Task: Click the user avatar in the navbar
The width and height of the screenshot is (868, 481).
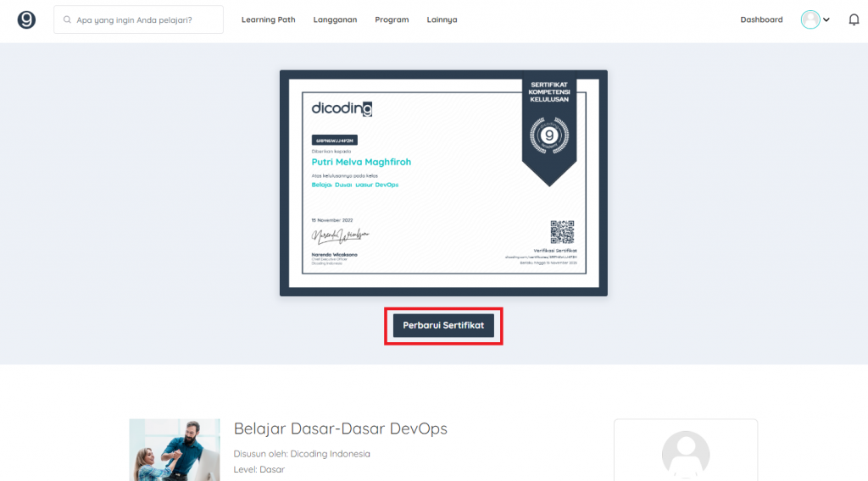Action: (810, 19)
